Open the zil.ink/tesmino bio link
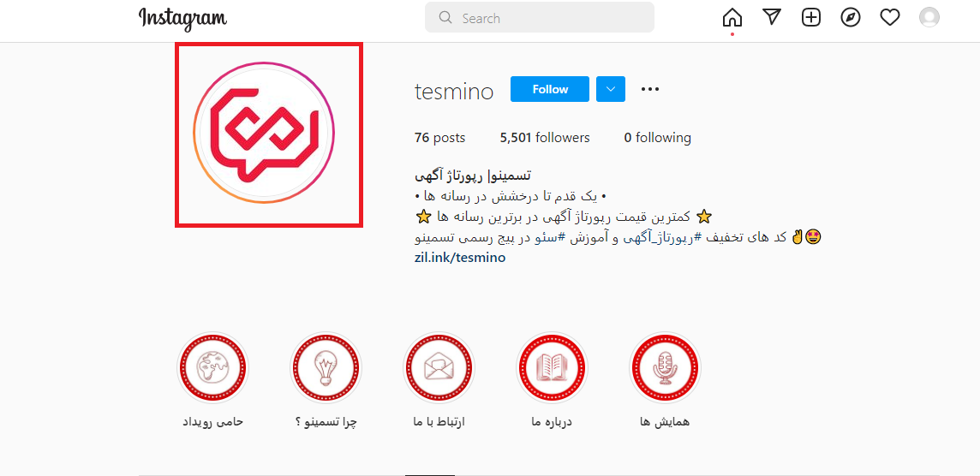980x476 pixels. [x=460, y=258]
